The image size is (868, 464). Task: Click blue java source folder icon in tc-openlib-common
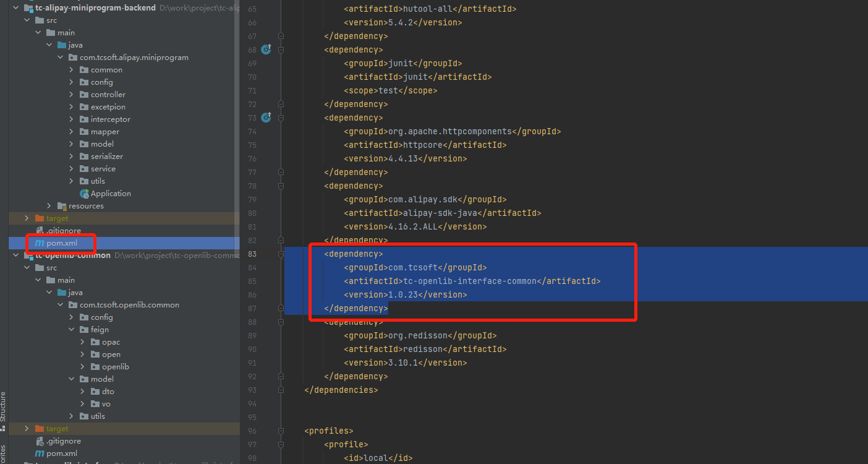tap(62, 293)
